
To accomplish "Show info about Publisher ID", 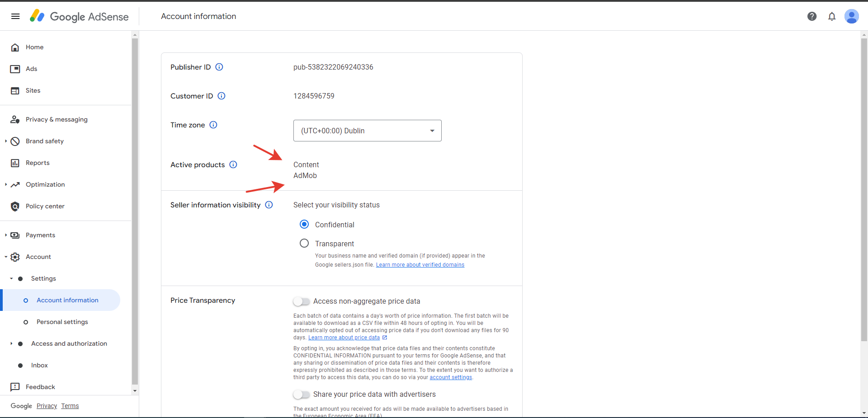I will pyautogui.click(x=219, y=67).
